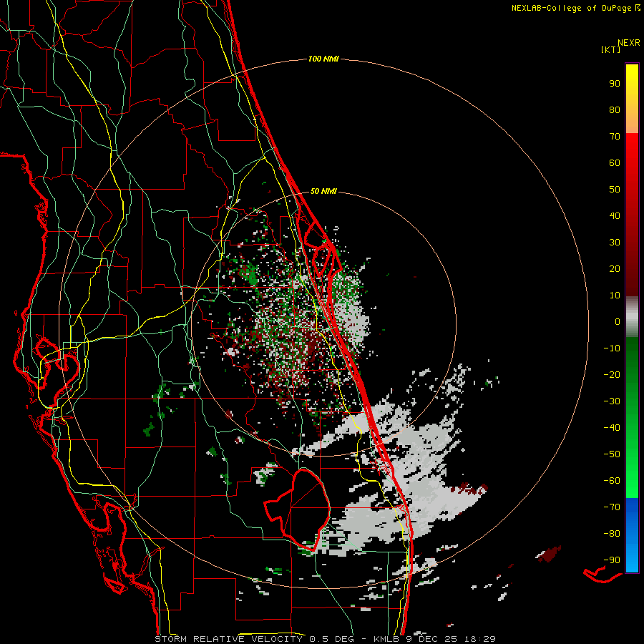
Task: Click the NEXLAB-College of DuPage title text
Action: click(x=571, y=8)
